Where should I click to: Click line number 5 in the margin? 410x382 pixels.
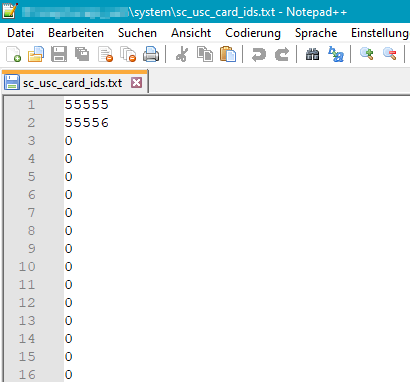[31, 177]
